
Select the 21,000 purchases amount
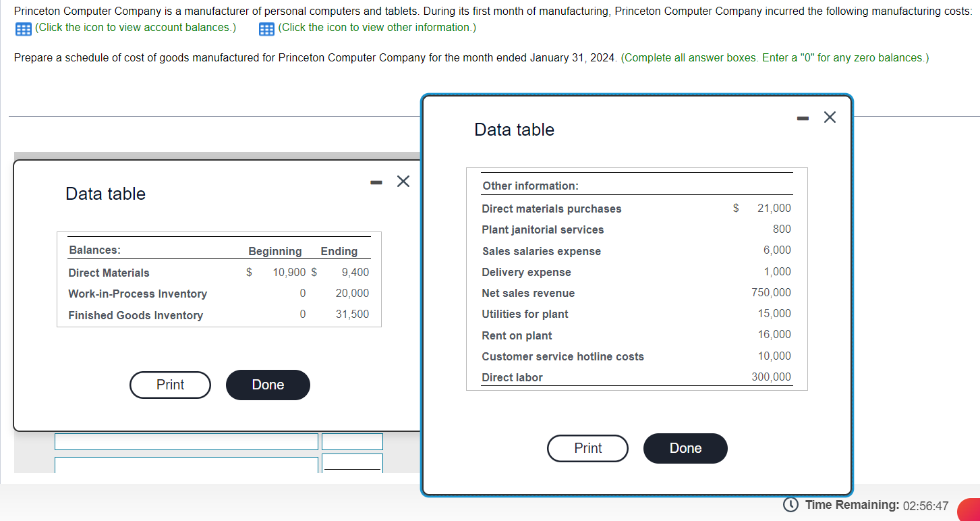[x=774, y=209]
